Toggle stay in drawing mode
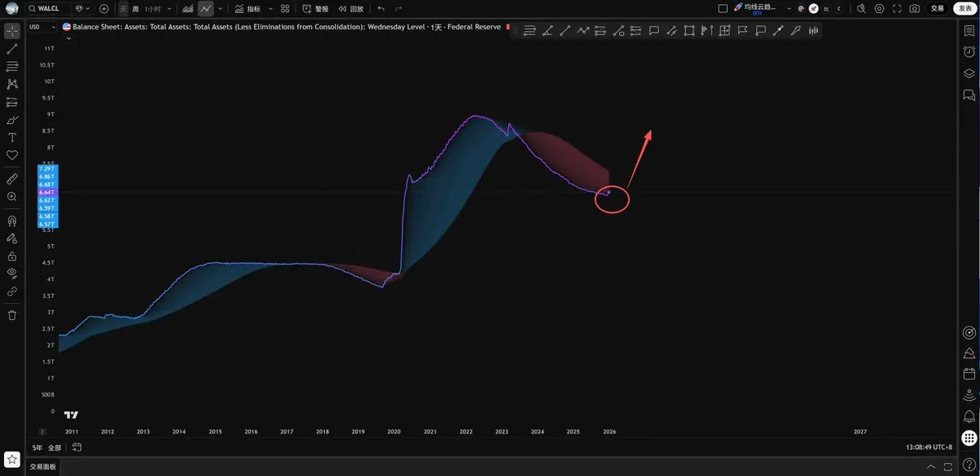The height and width of the screenshot is (476, 980). coord(12,238)
